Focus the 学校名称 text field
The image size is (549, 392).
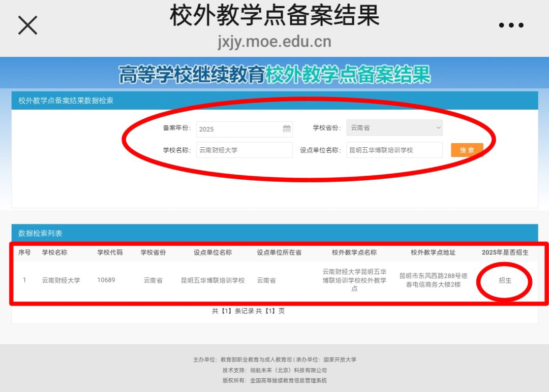[x=245, y=150]
